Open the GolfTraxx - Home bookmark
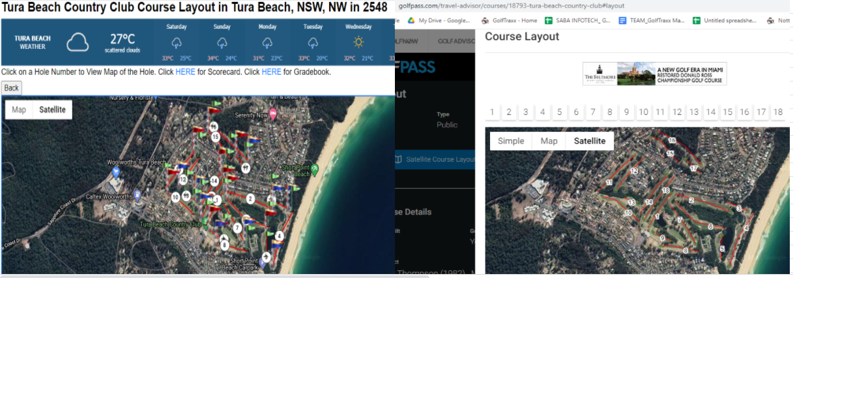This screenshot has height=398, width=868. coord(509,20)
